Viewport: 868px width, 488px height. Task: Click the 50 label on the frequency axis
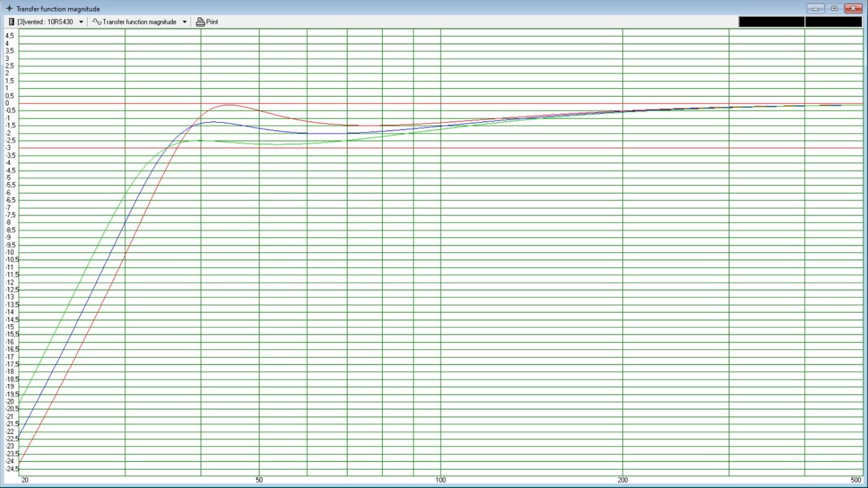point(259,480)
